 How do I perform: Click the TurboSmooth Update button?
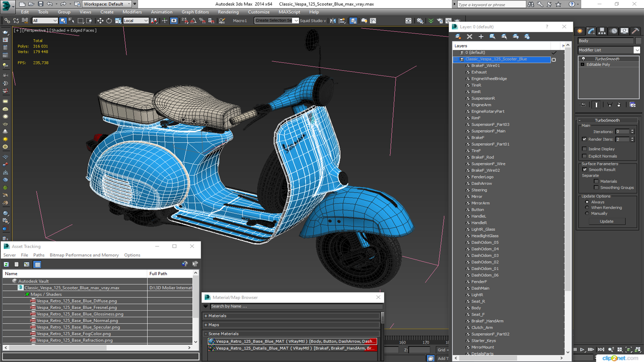(x=606, y=222)
